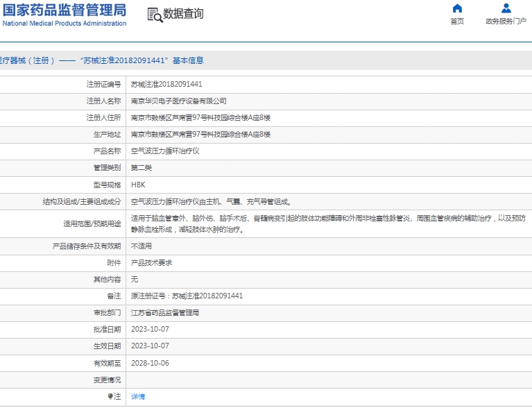The width and height of the screenshot is (532, 408).
Task: Click the 附件 row label
Action: coord(114,263)
